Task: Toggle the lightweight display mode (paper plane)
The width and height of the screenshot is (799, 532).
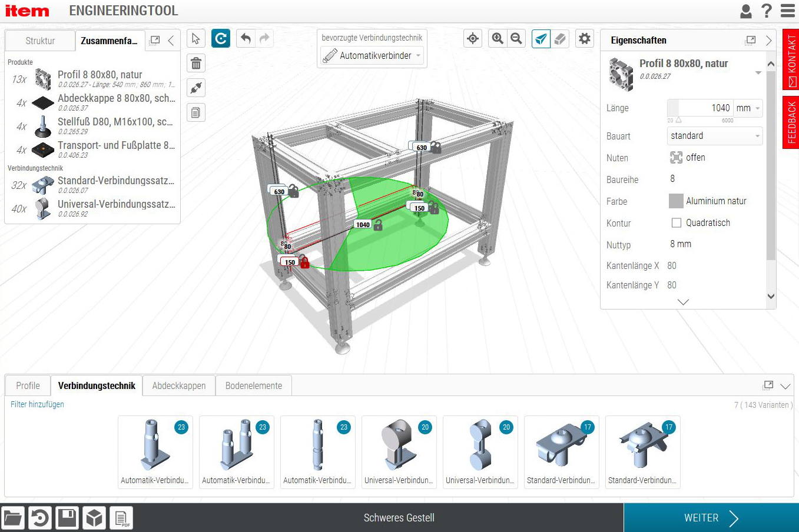Action: (x=541, y=38)
